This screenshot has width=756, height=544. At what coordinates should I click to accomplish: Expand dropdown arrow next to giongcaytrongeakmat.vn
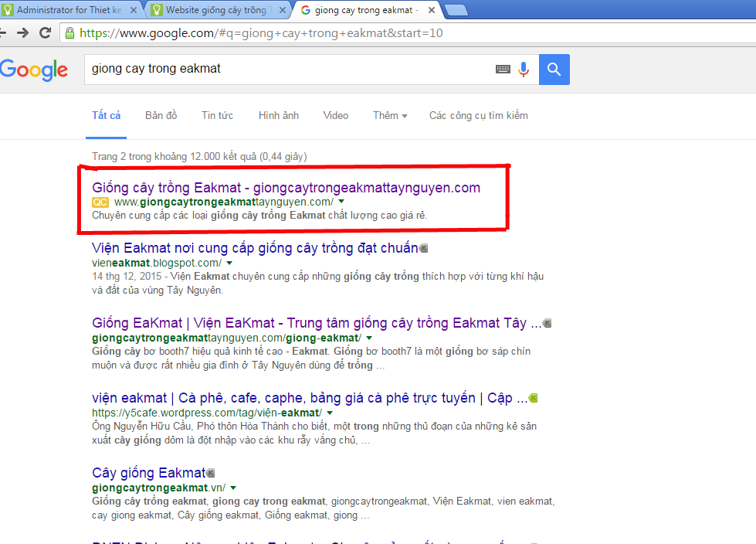(x=233, y=488)
